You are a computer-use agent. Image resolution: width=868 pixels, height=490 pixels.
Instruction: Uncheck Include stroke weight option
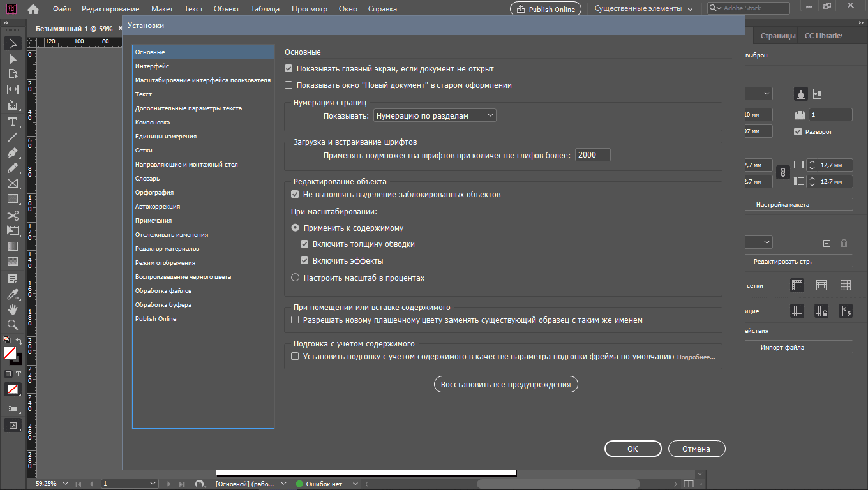pyautogui.click(x=305, y=244)
